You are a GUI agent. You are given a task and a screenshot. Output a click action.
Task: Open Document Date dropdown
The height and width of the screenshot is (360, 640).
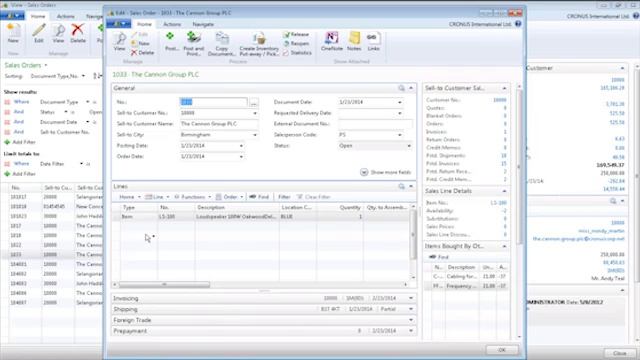point(400,102)
